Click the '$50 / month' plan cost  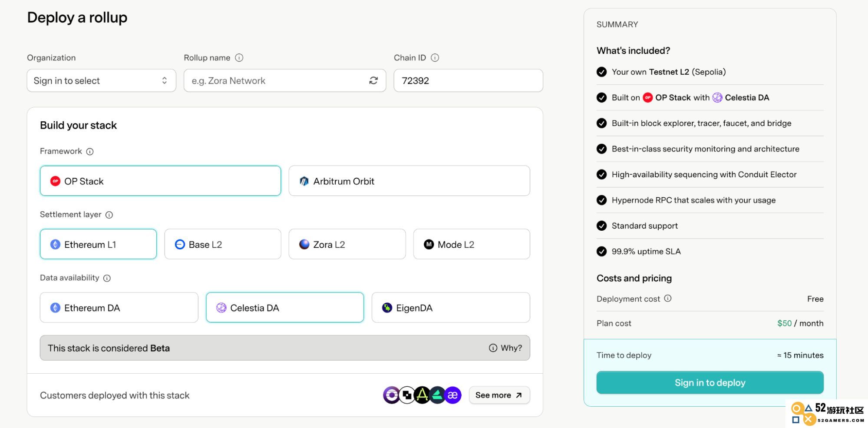pos(800,323)
